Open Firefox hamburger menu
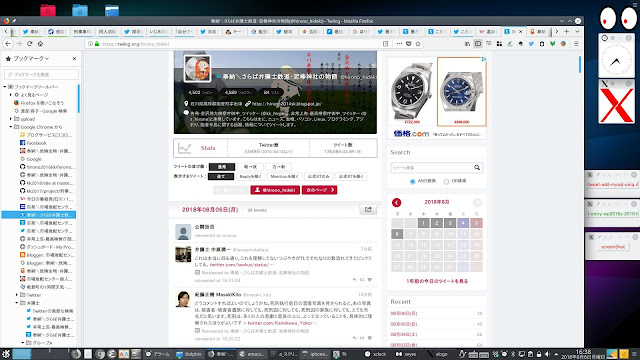640x360 pixels. point(576,44)
